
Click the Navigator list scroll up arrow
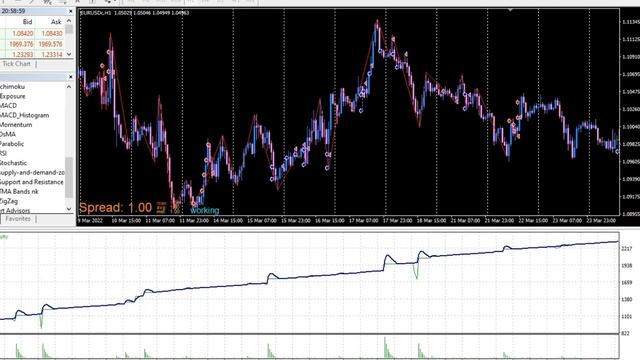[69, 87]
